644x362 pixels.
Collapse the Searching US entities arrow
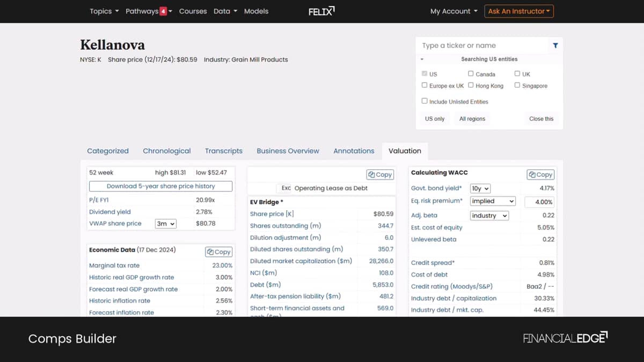(x=422, y=59)
